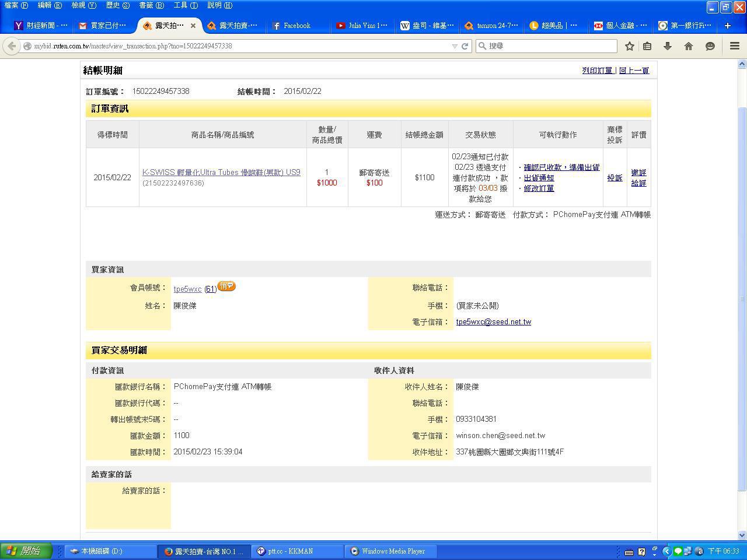747x560 pixels.
Task: Switch to the Julia Vins YouTube tab
Action: click(362, 26)
